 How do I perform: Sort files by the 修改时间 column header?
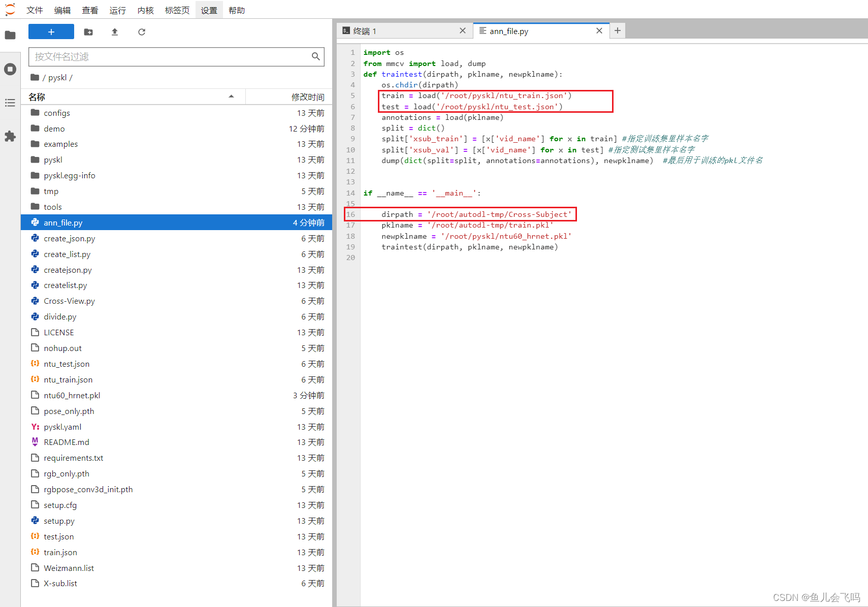tap(308, 97)
